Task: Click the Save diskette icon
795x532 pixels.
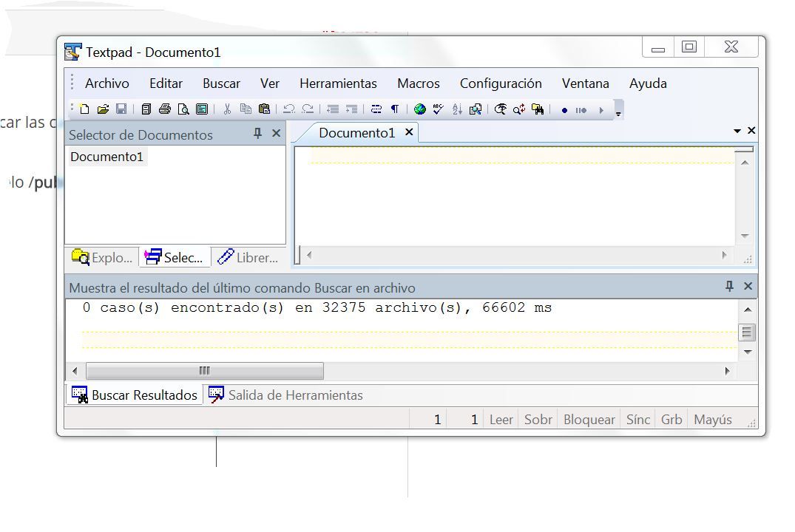Action: coord(121,109)
